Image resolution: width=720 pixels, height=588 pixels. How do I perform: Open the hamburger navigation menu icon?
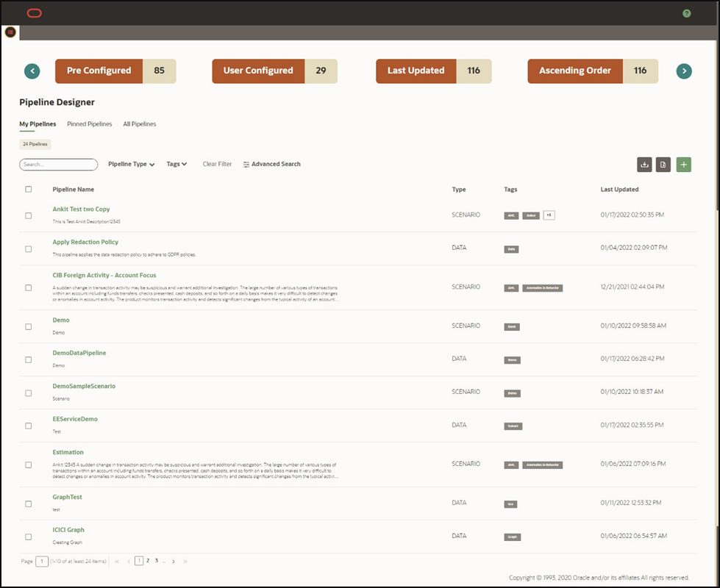click(10, 32)
